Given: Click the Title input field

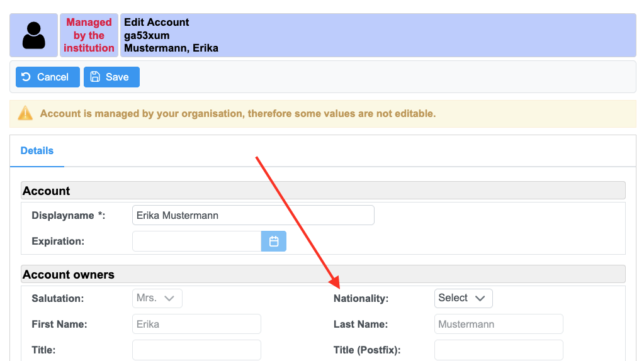Looking at the screenshot, I should pyautogui.click(x=196, y=350).
